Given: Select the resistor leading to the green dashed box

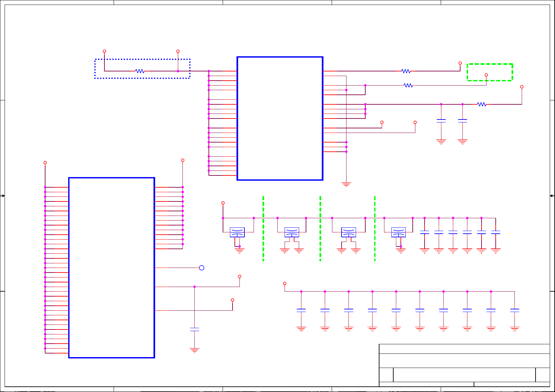Looking at the screenshot, I should (408, 86).
